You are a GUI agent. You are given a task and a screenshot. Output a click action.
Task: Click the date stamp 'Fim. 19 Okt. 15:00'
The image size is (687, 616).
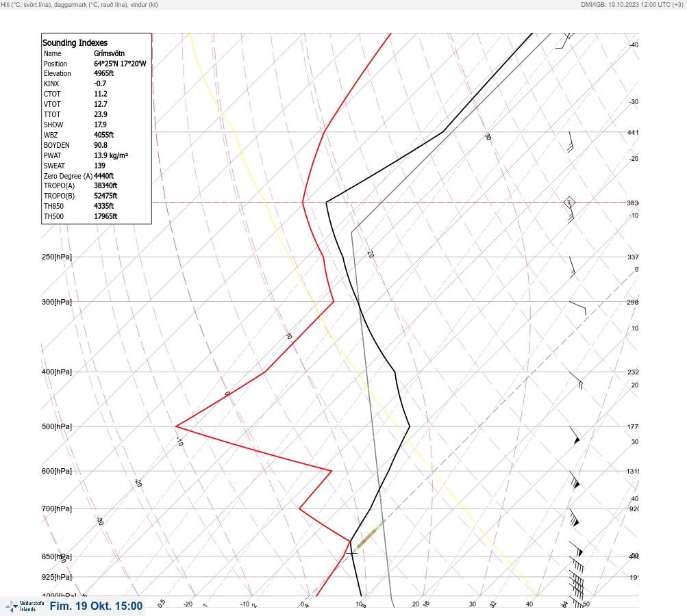coord(96,606)
